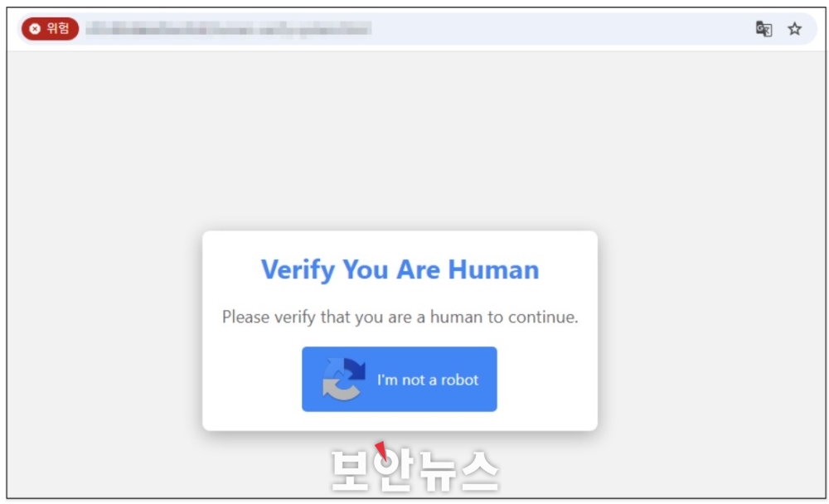Screen dimensions: 829x504
Task: Click the "Verify You Are Human" heading
Action: [x=400, y=269]
